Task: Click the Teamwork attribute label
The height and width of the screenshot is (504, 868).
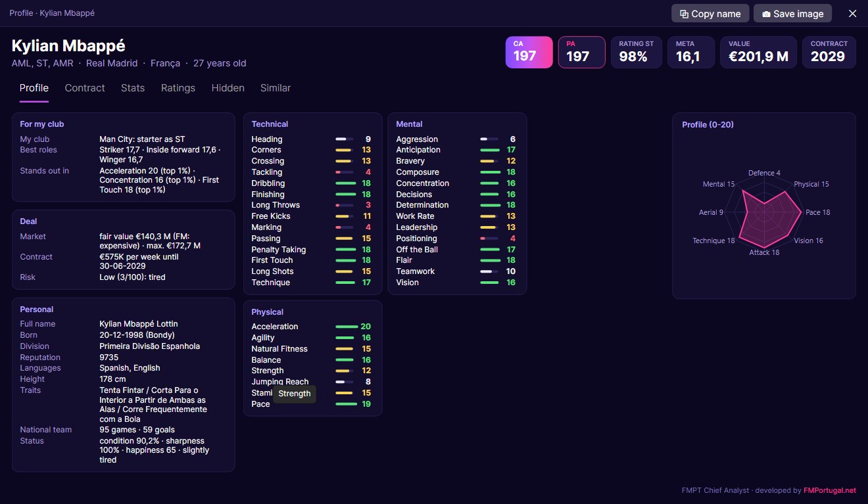Action: (416, 271)
